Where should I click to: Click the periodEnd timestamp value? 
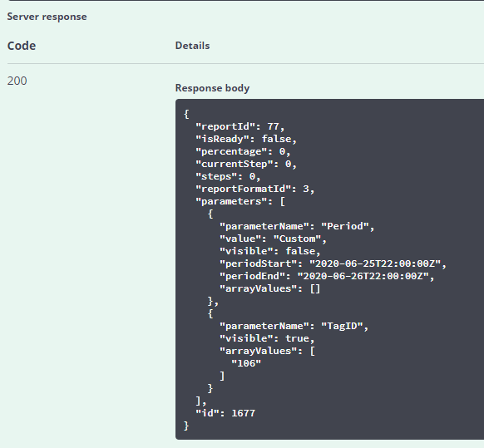363,276
